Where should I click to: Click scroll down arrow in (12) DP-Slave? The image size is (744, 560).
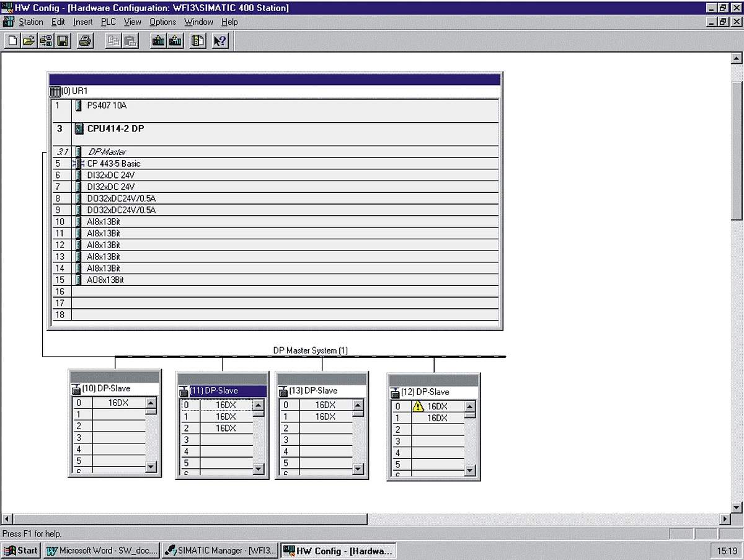click(470, 471)
